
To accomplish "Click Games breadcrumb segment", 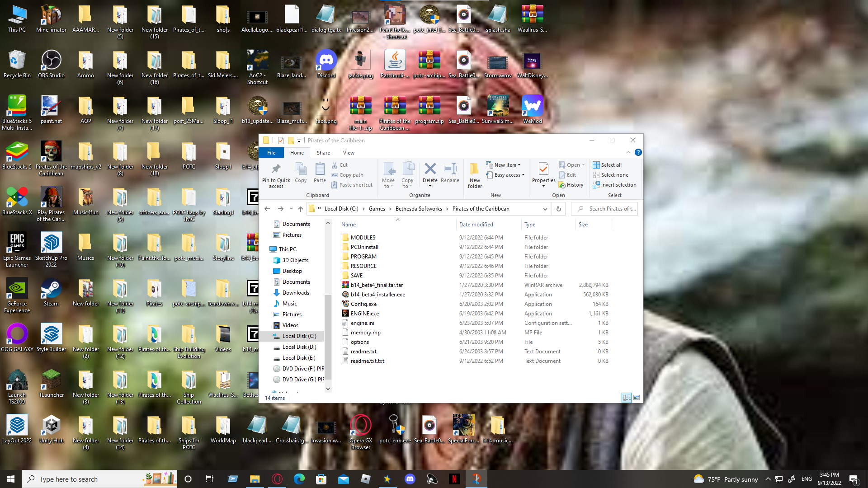I will (x=377, y=209).
